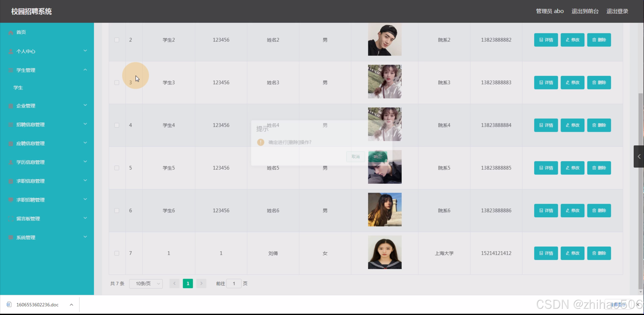Click the 修改 edit button for 学生3
The height and width of the screenshot is (315, 644).
(x=572, y=82)
